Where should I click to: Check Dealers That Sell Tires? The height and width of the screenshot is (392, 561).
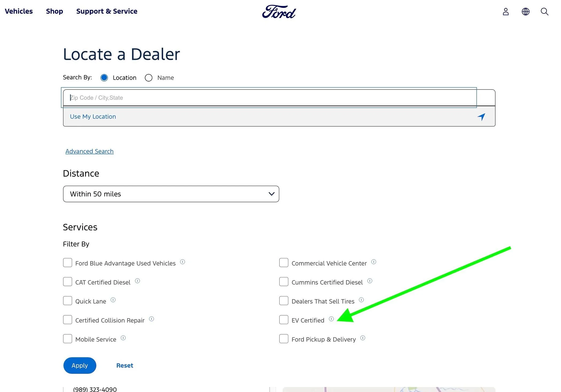[x=284, y=301]
